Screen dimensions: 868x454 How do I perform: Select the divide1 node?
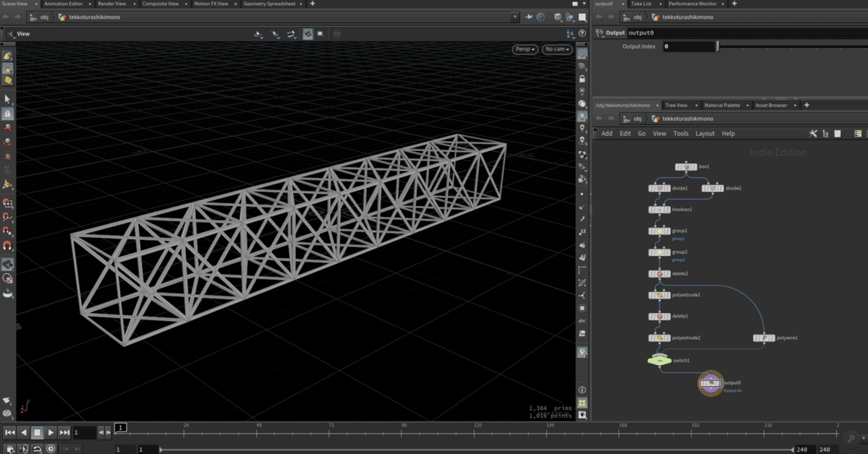(660, 188)
